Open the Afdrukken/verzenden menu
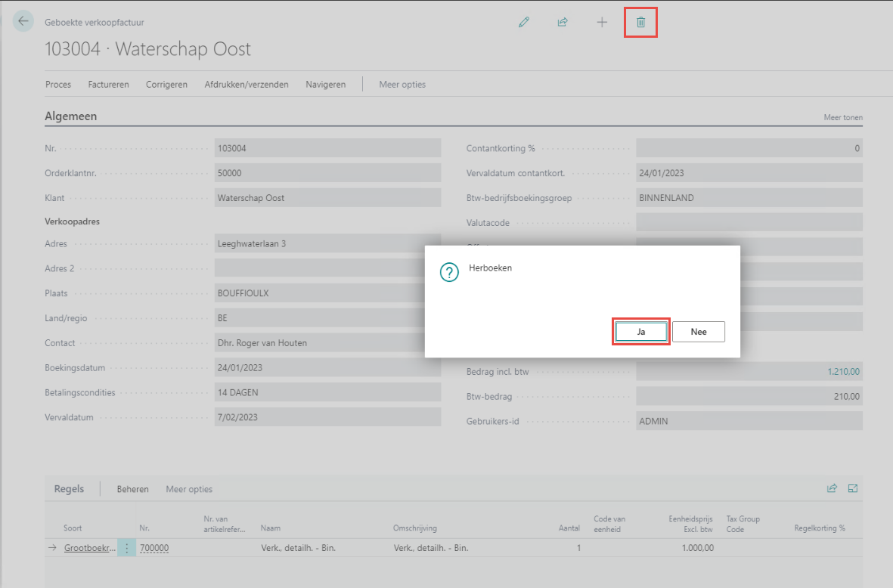The width and height of the screenshot is (893, 588). click(x=247, y=85)
